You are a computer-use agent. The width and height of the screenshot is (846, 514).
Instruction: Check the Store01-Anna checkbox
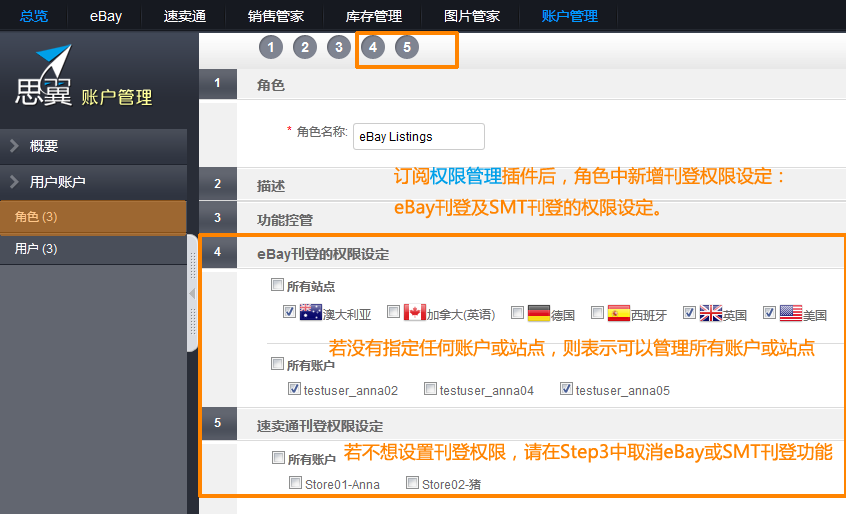[x=295, y=482]
